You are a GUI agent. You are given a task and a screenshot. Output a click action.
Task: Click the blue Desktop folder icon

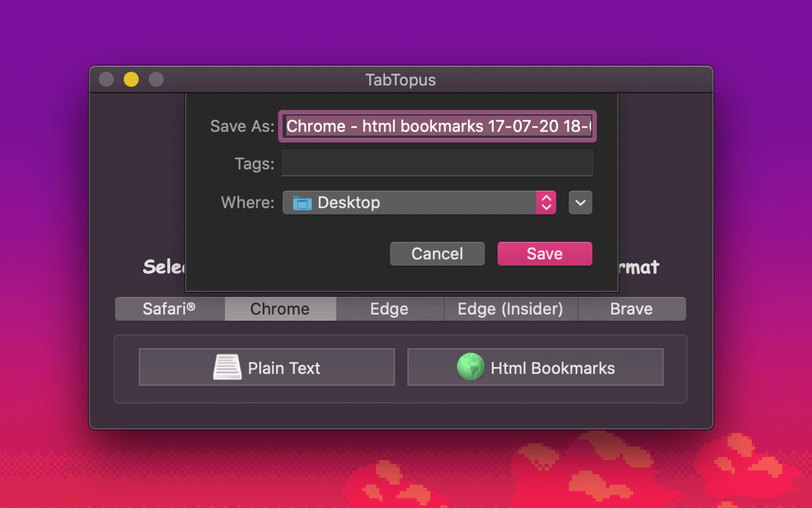(x=302, y=203)
